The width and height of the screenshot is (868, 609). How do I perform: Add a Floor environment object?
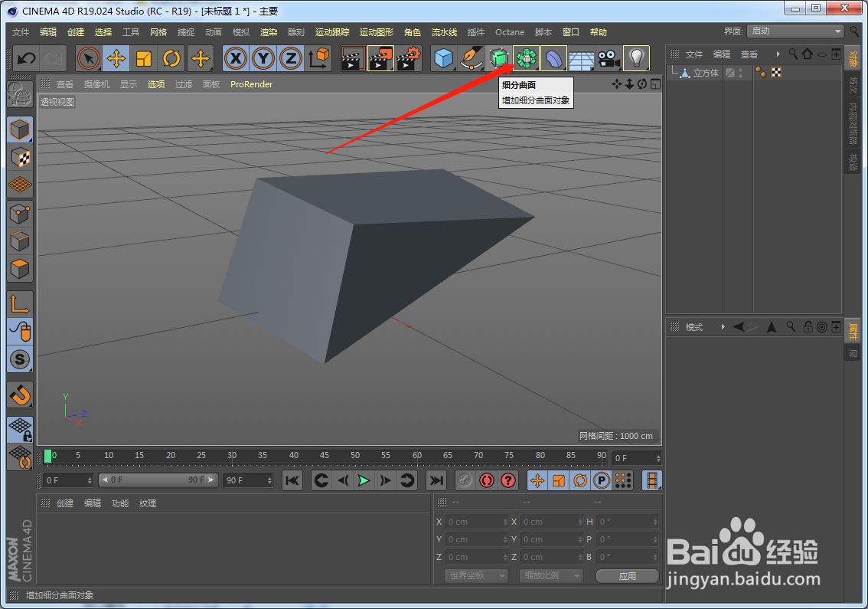coord(581,59)
